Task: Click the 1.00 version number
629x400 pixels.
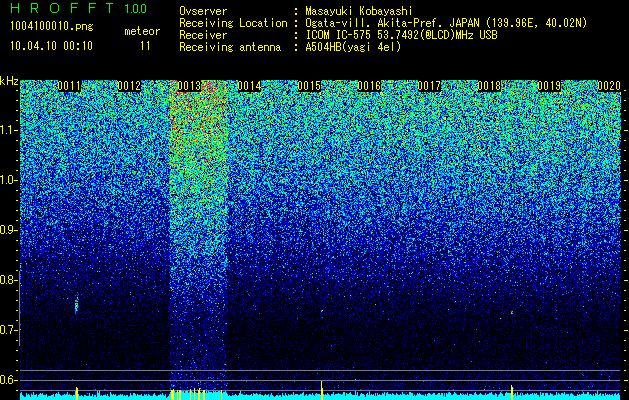Action: coord(136,8)
